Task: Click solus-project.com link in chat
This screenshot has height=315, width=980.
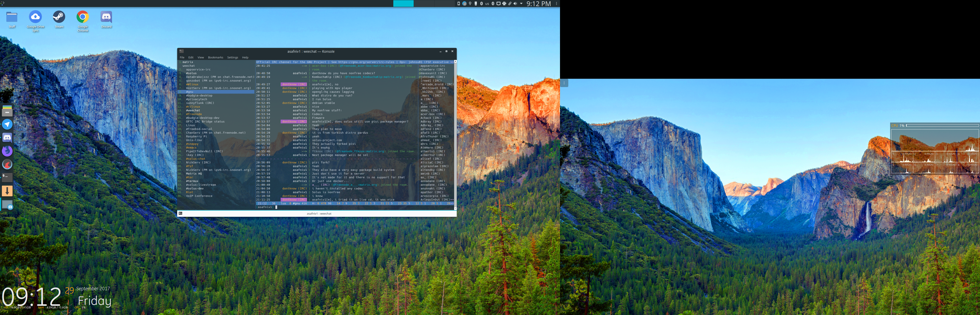Action: (327, 140)
